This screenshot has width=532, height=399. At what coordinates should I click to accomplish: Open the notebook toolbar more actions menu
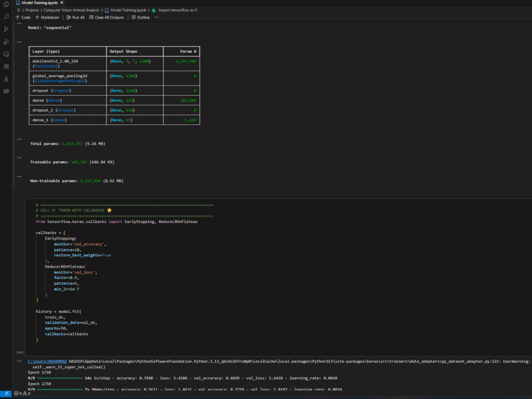click(x=156, y=18)
